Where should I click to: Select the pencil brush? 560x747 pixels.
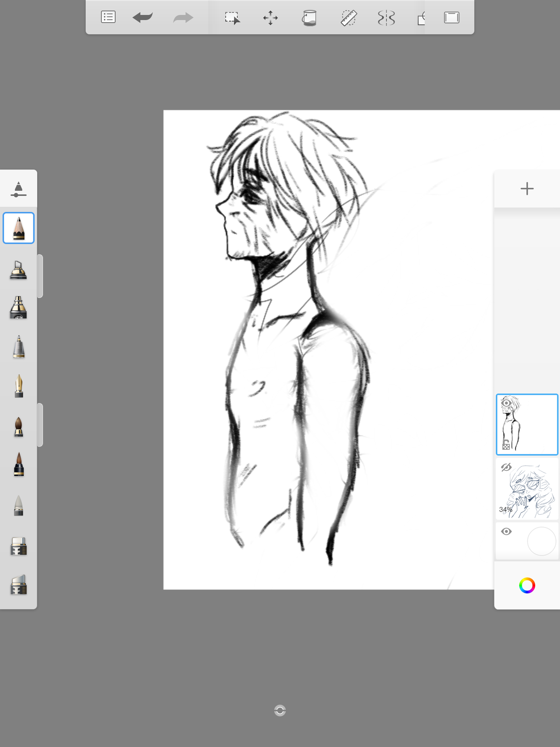(x=19, y=228)
